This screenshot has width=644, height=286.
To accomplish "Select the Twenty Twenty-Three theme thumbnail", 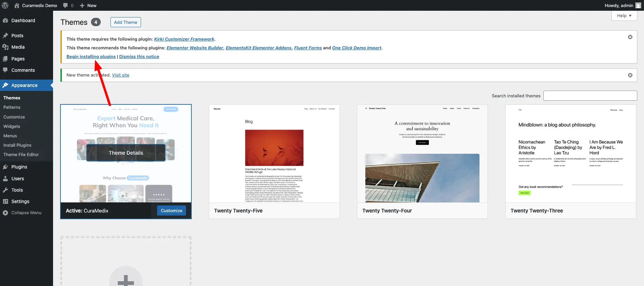I will 571,154.
